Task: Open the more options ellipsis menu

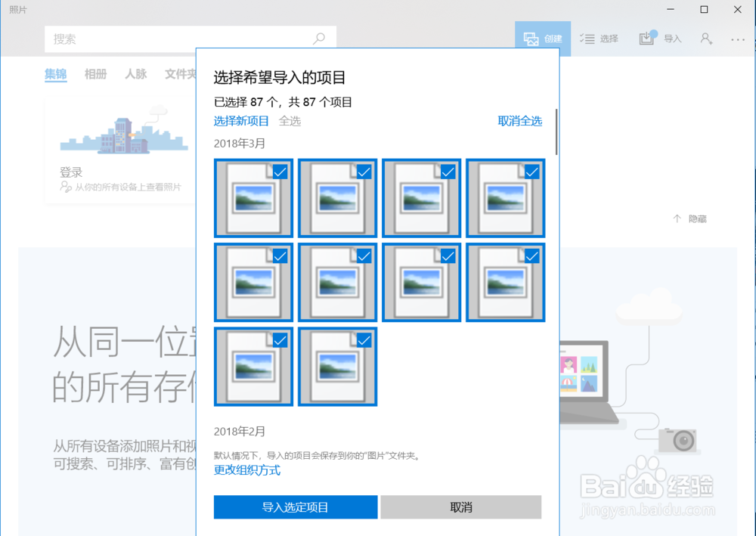Action: click(738, 39)
